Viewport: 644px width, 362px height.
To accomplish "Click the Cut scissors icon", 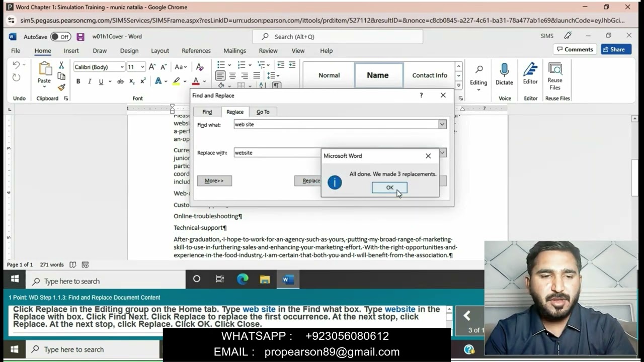I will click(61, 65).
